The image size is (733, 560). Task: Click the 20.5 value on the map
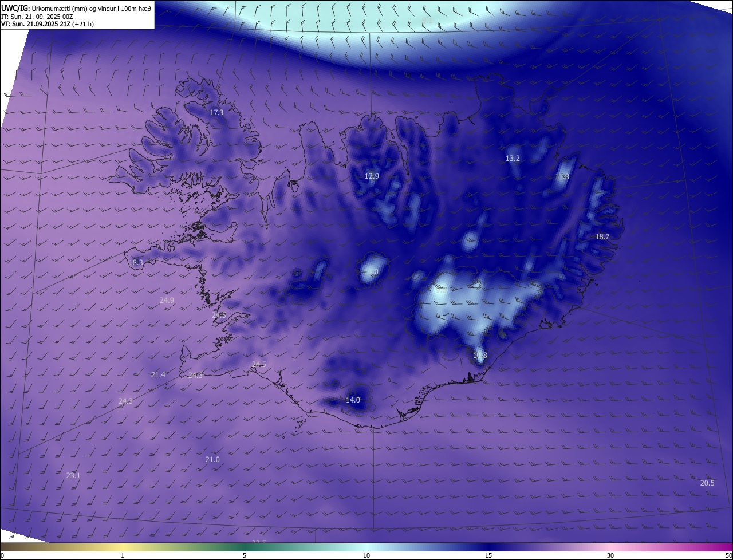point(707,483)
